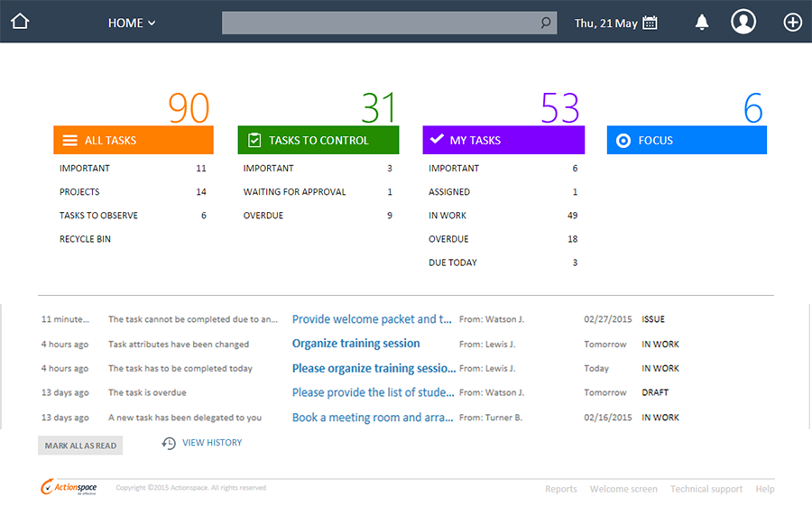
Task: Expand the HOME dropdown menu
Action: [x=132, y=23]
